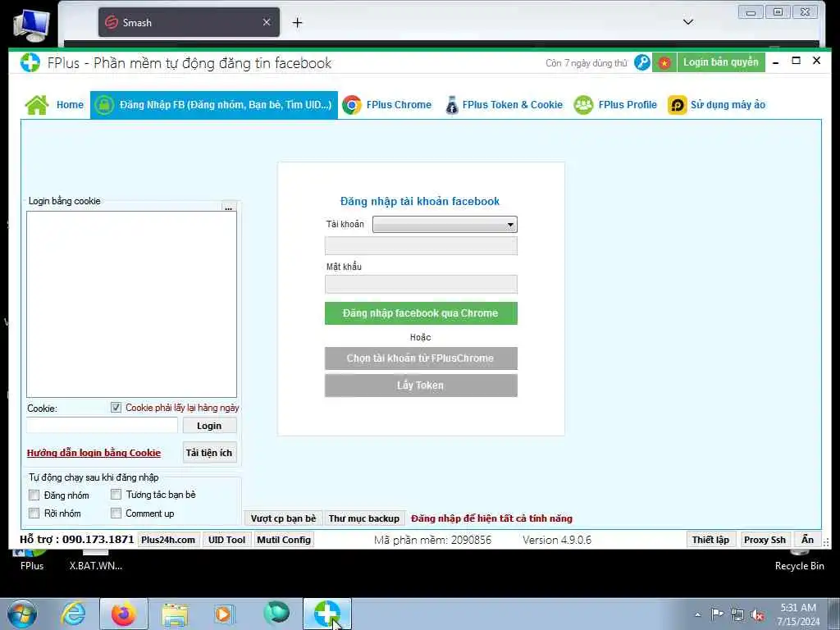Screen dimensions: 840x630
Task: Focus the account text field below Tài khoản
Action: pos(421,246)
